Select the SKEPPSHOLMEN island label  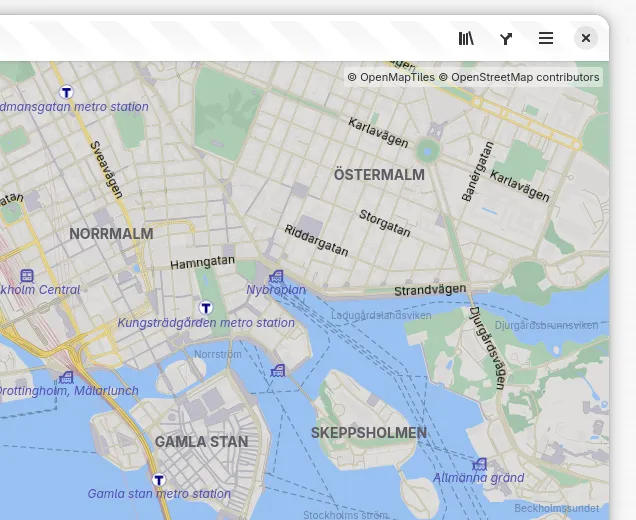click(x=368, y=433)
